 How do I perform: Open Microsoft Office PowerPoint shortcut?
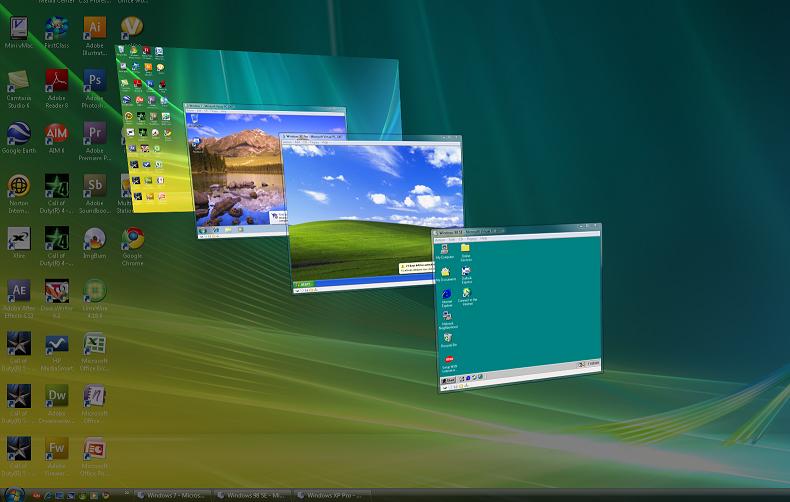click(x=94, y=457)
